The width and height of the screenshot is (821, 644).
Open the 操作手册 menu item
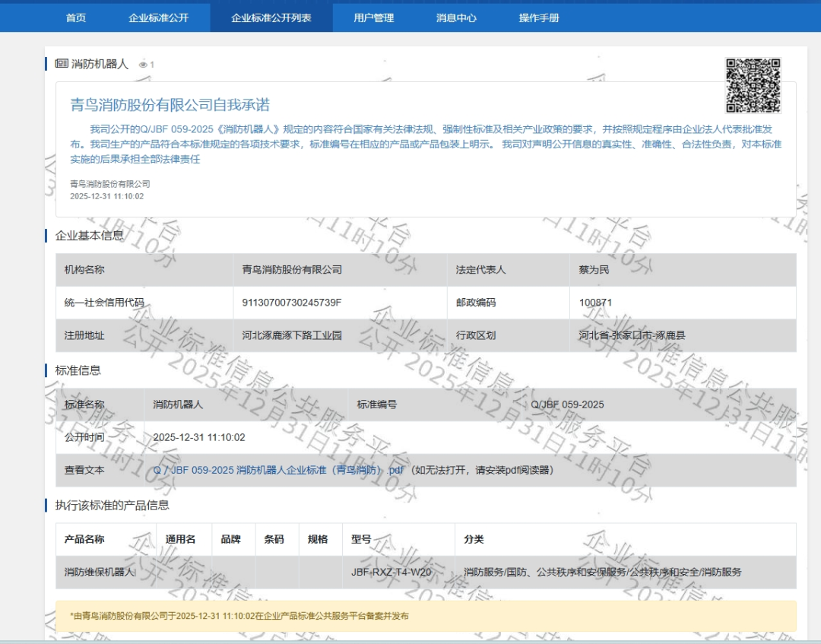(x=539, y=17)
